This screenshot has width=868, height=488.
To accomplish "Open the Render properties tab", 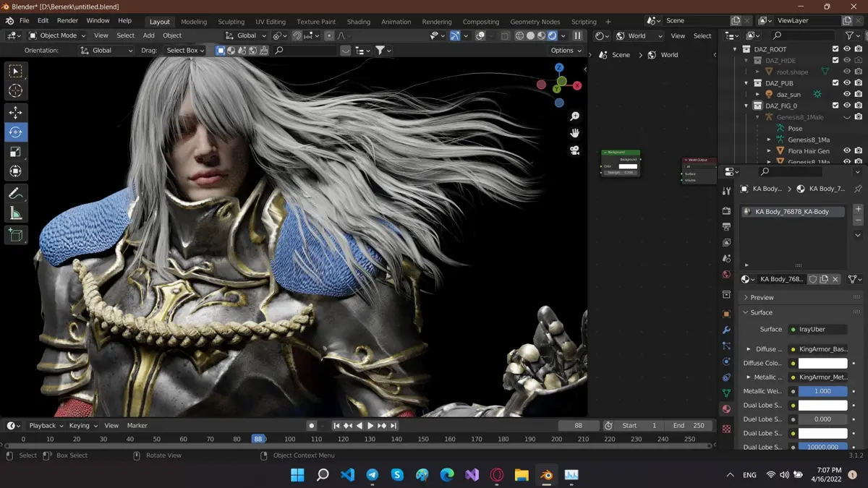I will tap(726, 210).
